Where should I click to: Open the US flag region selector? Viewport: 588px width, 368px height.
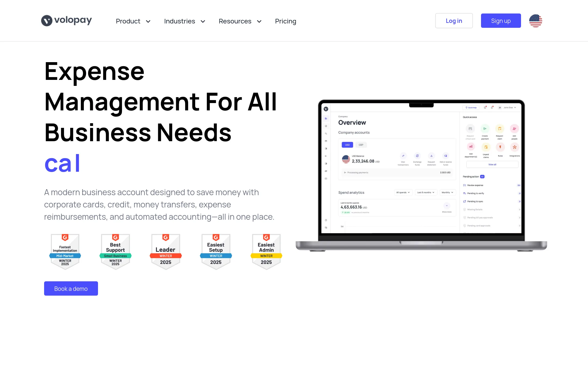pos(535,21)
